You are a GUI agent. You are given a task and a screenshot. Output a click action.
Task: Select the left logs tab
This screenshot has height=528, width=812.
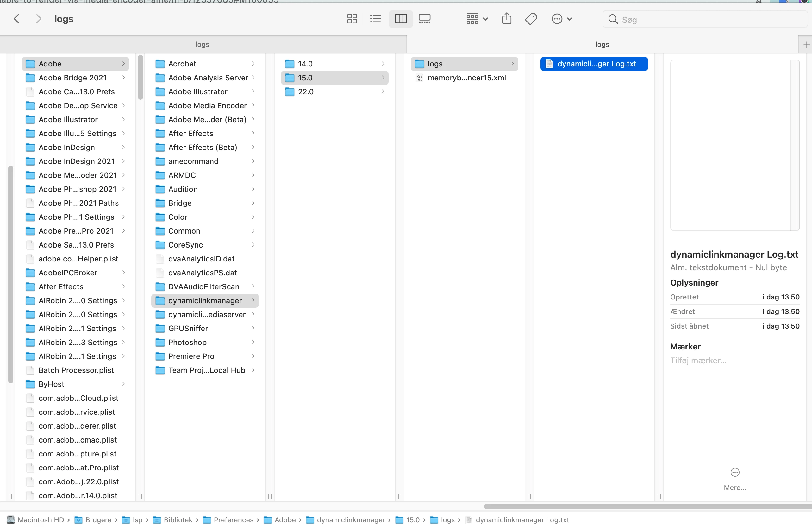point(202,44)
